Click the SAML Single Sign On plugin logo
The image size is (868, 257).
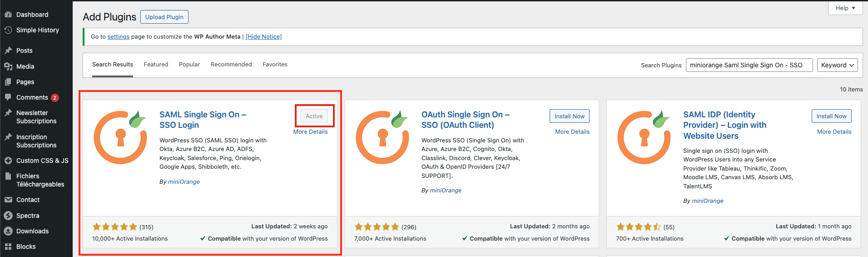(x=120, y=137)
